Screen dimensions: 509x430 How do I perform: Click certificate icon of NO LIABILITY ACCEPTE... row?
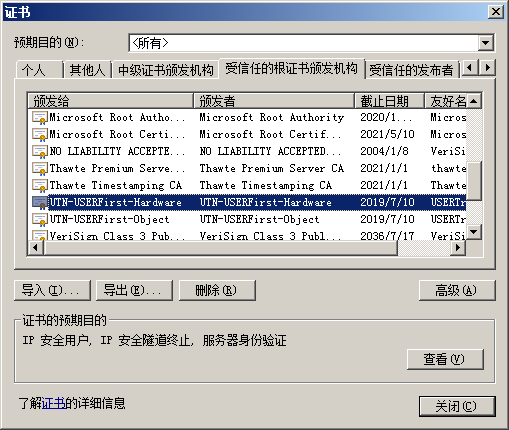coord(39,152)
